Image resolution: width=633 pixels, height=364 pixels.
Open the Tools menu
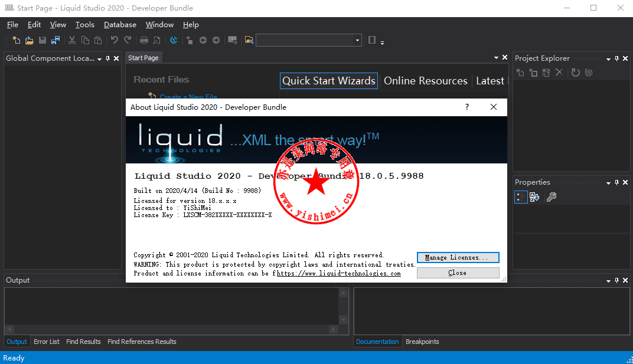click(85, 25)
